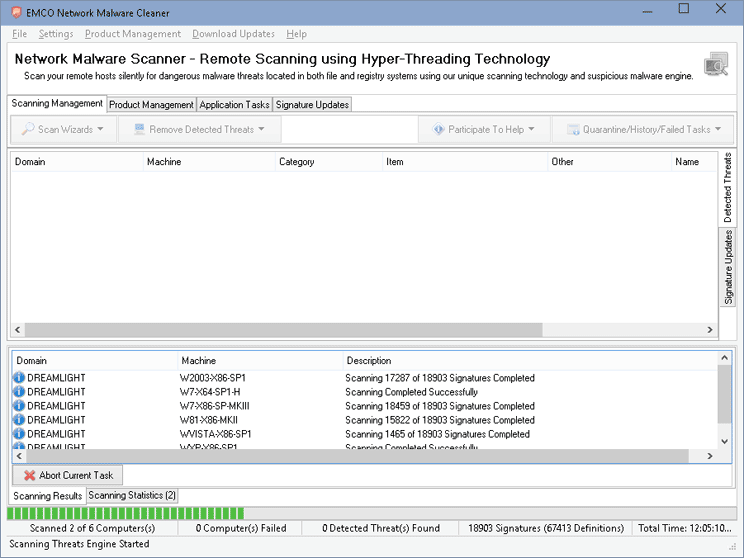
Task: Click '18903 Signatures (67413 Definitions)' status
Action: 546,528
